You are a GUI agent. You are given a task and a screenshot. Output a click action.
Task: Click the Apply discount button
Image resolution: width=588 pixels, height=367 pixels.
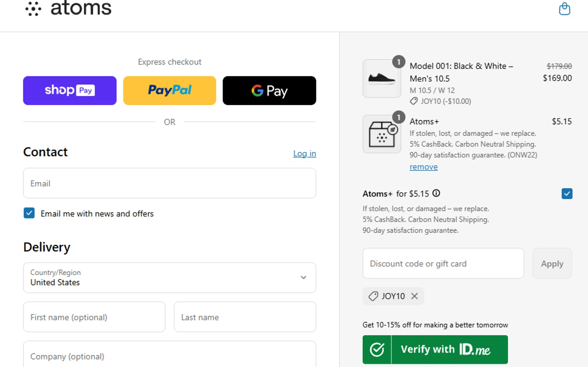tap(552, 263)
